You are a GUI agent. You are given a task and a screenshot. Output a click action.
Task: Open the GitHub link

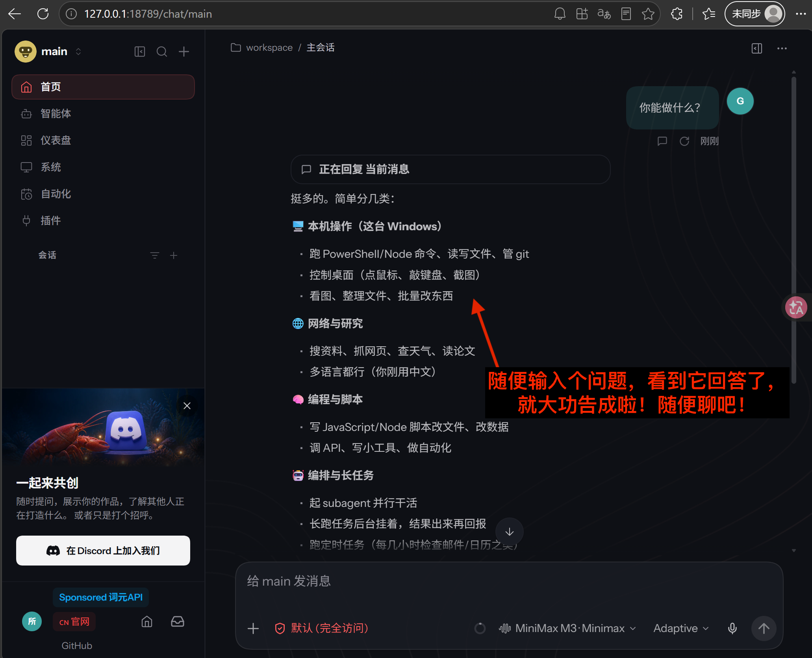click(x=77, y=646)
